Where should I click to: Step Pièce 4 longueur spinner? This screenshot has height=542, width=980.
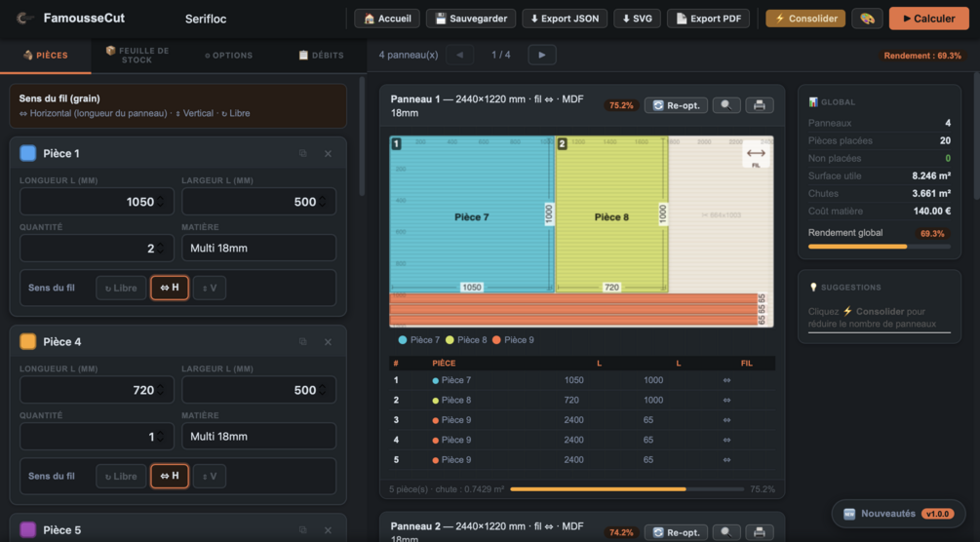click(x=161, y=390)
